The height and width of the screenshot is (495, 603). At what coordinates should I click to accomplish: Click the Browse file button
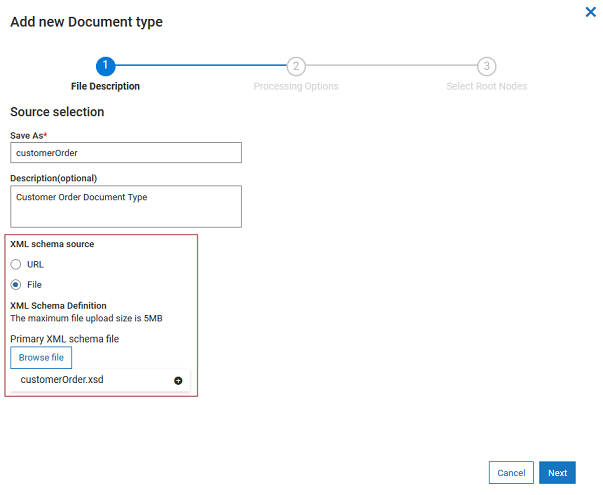click(x=41, y=357)
